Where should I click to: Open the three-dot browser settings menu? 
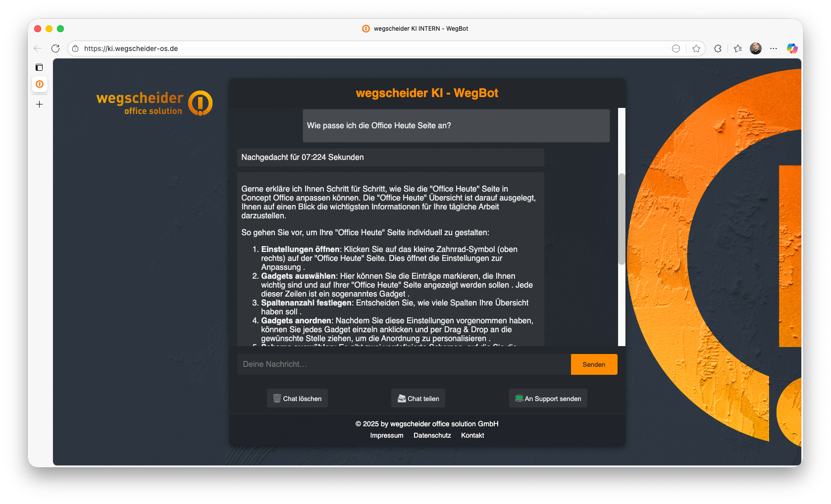774,49
